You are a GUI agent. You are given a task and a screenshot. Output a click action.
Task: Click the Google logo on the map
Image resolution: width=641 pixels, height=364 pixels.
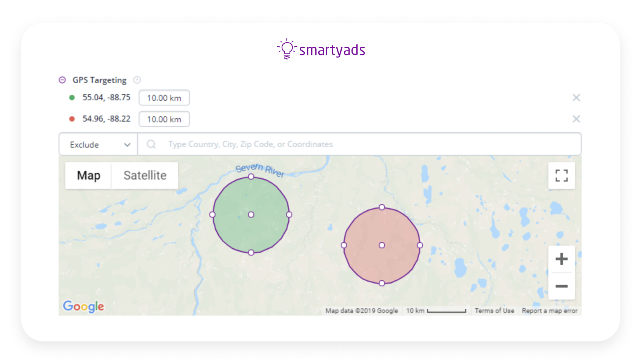(x=83, y=306)
